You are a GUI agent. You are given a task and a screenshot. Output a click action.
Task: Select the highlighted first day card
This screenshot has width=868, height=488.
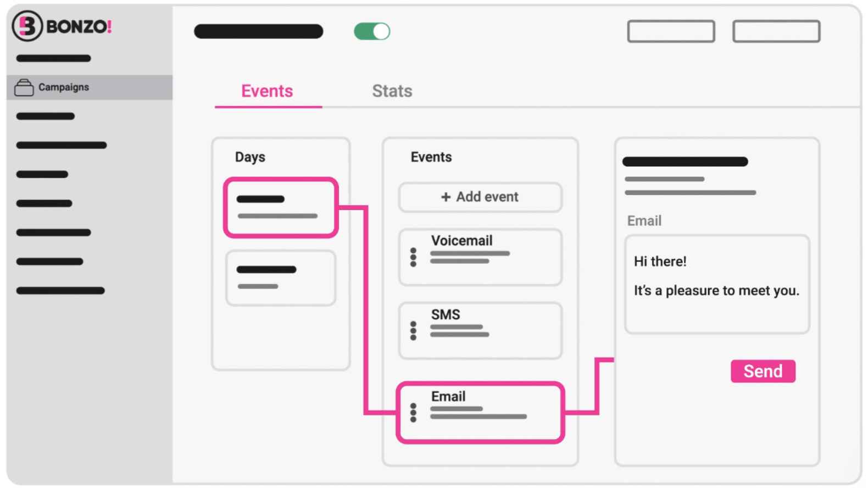coord(280,207)
